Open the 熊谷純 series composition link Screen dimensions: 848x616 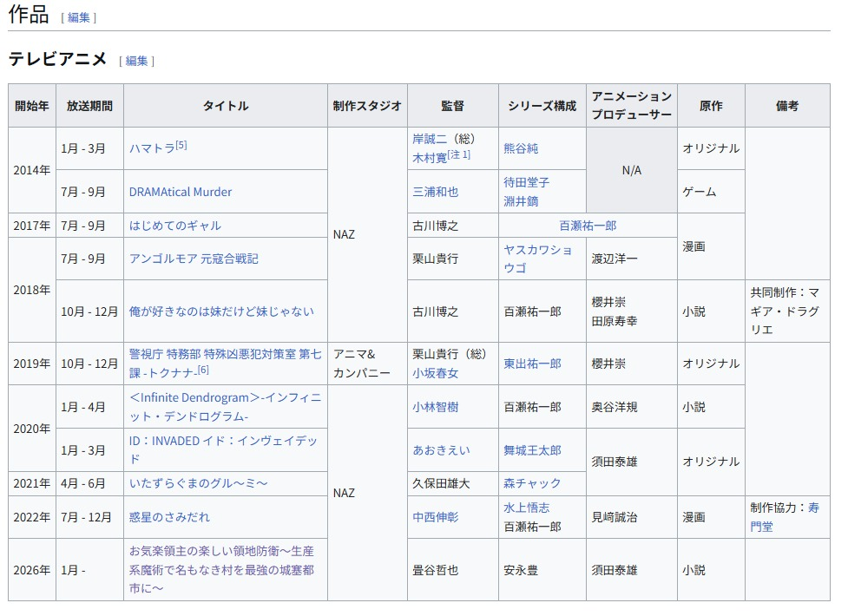(x=521, y=148)
